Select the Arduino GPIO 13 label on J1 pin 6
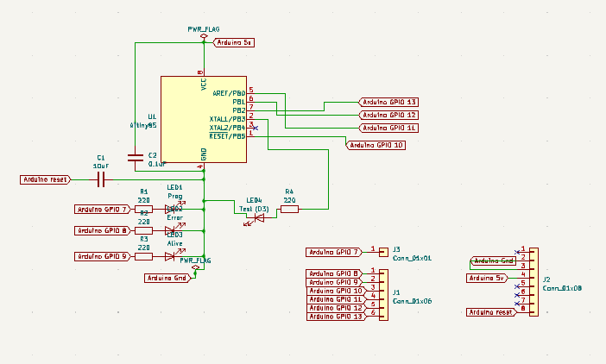606x364 pixels. pyautogui.click(x=336, y=317)
